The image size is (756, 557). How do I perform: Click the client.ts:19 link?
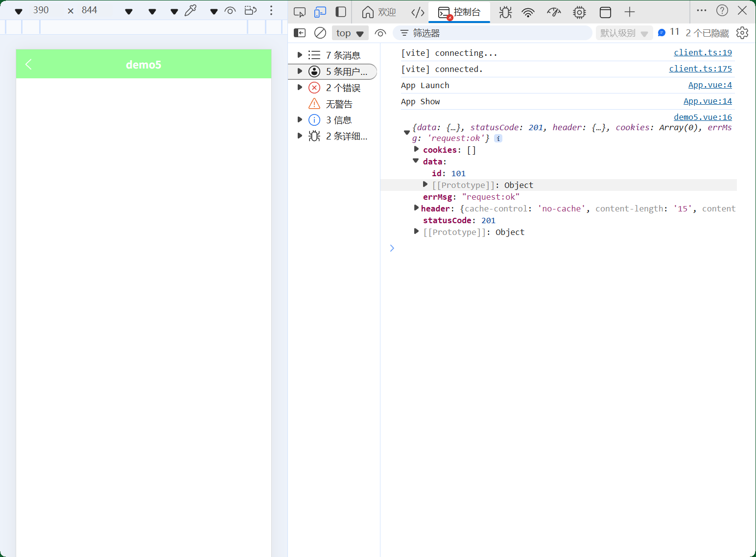703,52
